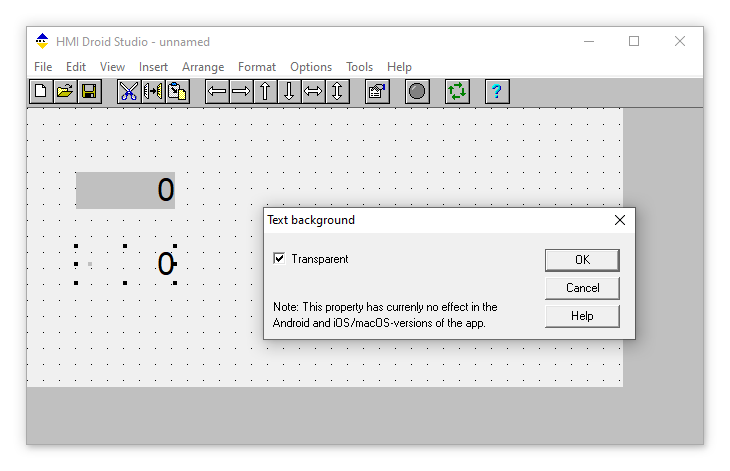This screenshot has height=471, width=730.
Task: Click the vertical double-arrow toolbar icon
Action: pos(338,91)
